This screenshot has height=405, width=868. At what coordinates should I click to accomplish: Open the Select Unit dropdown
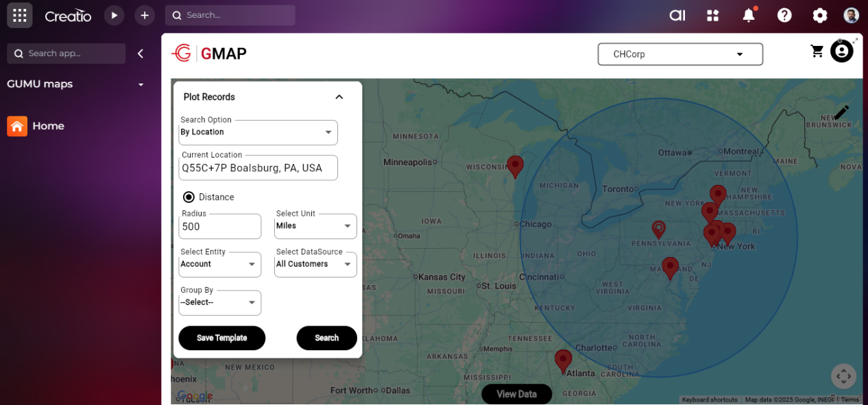coord(315,226)
